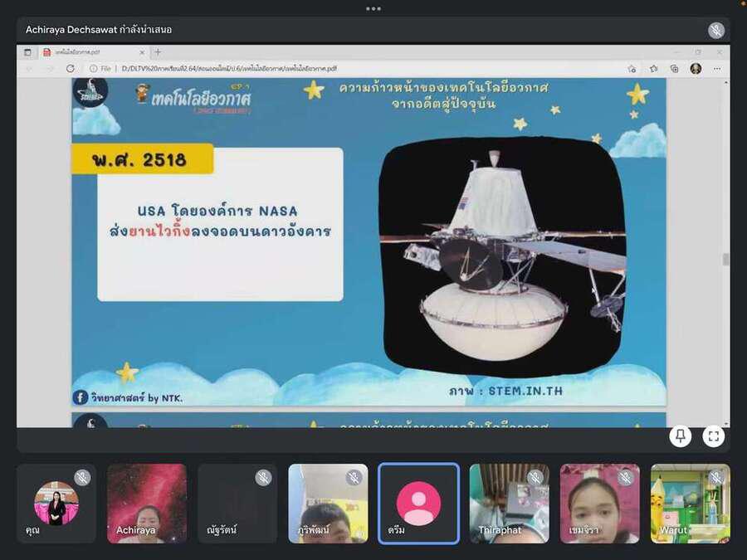Click the PDF page vertical scrollbar

pyautogui.click(x=726, y=259)
